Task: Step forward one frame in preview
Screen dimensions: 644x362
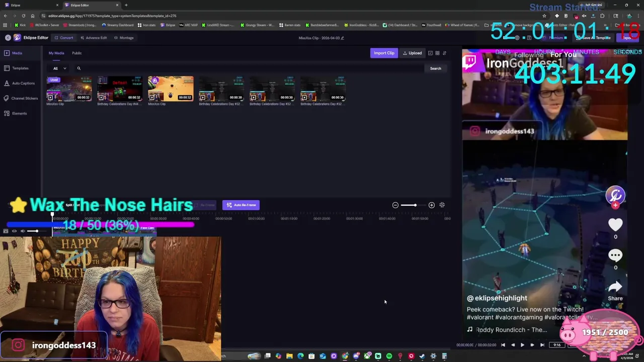Action: point(532,345)
